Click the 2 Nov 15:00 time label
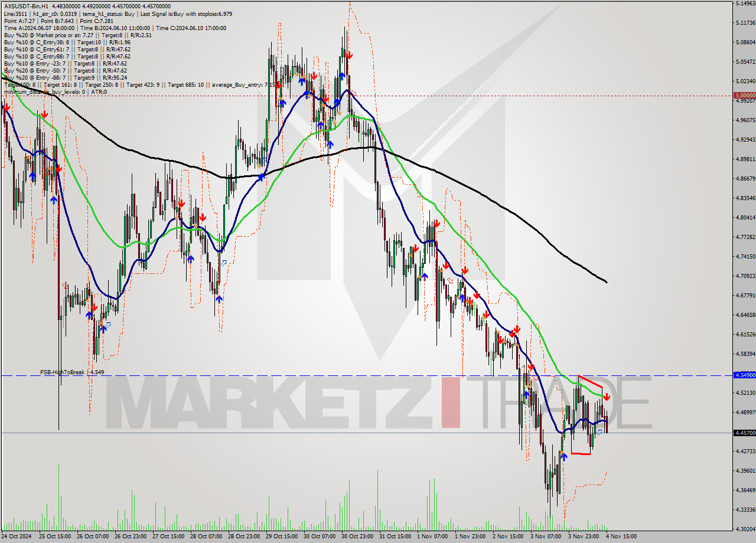 (507, 537)
